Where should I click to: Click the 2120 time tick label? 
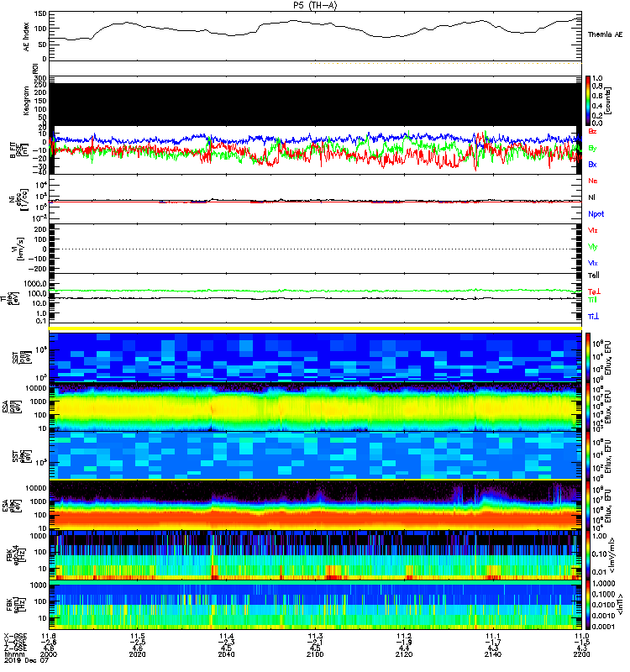pyautogui.click(x=404, y=654)
